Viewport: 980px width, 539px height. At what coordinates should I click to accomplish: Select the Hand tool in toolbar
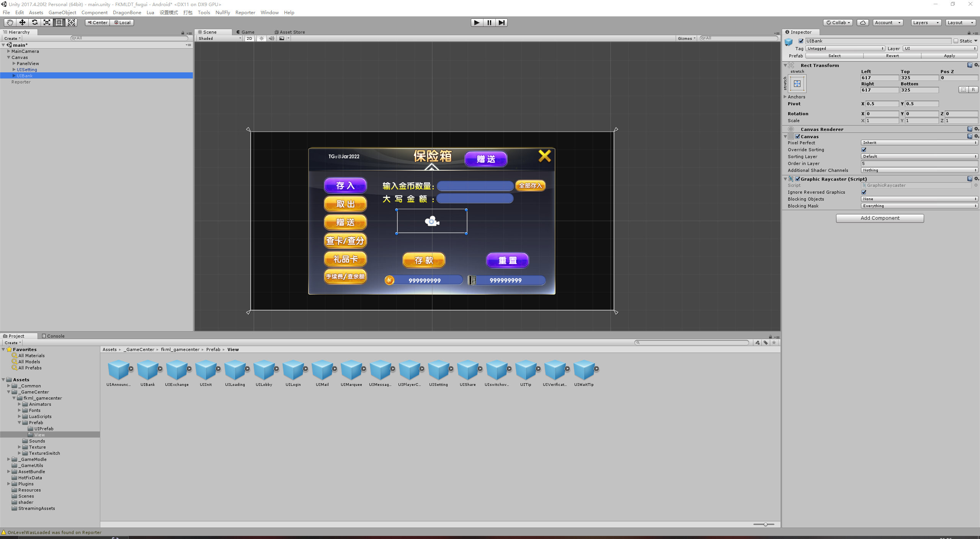click(x=10, y=23)
